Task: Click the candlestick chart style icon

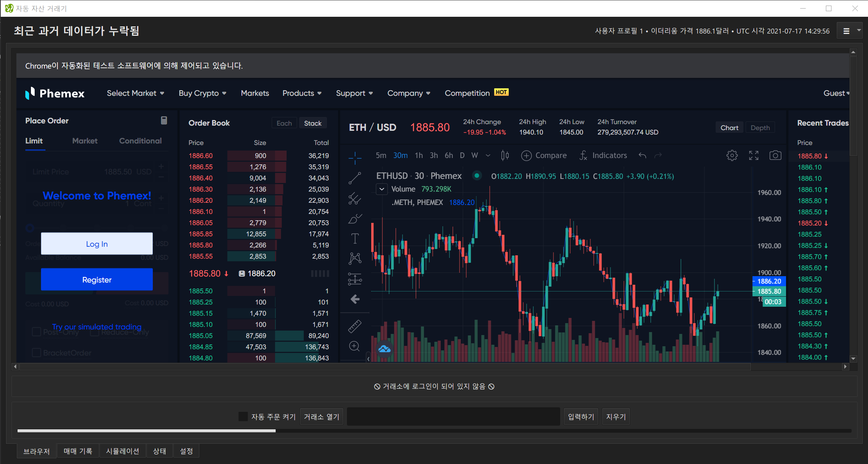Action: [x=505, y=155]
